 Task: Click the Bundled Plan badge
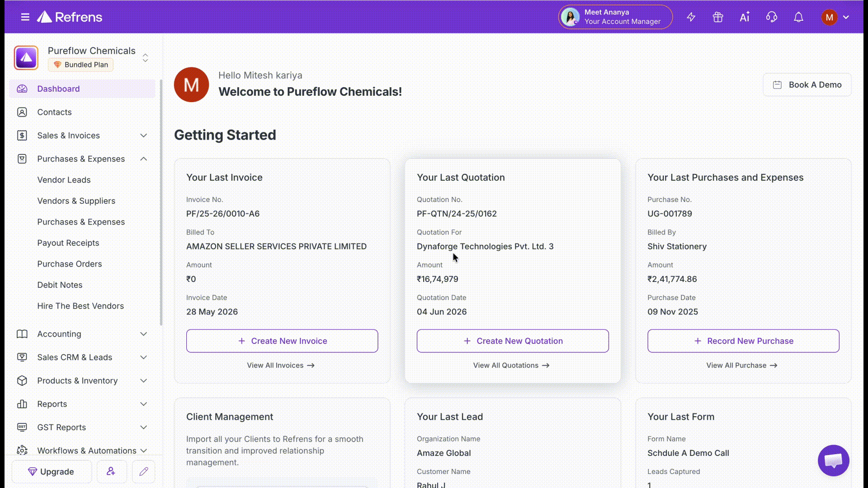tap(81, 65)
